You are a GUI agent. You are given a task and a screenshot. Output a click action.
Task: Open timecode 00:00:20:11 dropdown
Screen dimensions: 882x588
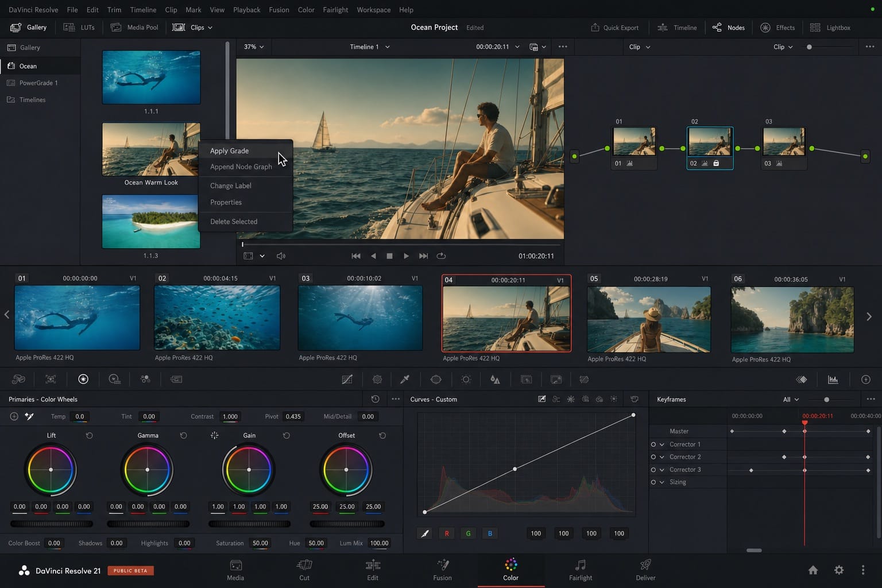498,47
